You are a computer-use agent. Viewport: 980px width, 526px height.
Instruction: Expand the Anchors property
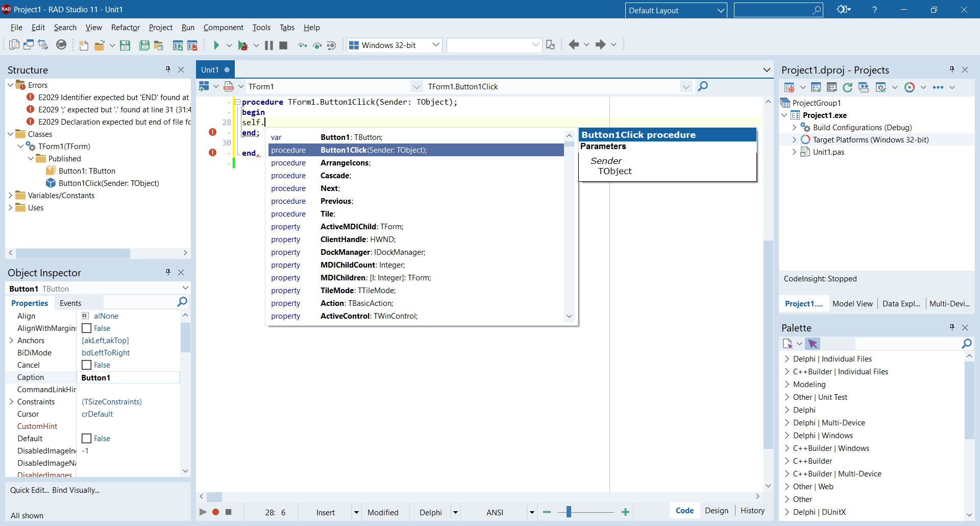(x=11, y=341)
